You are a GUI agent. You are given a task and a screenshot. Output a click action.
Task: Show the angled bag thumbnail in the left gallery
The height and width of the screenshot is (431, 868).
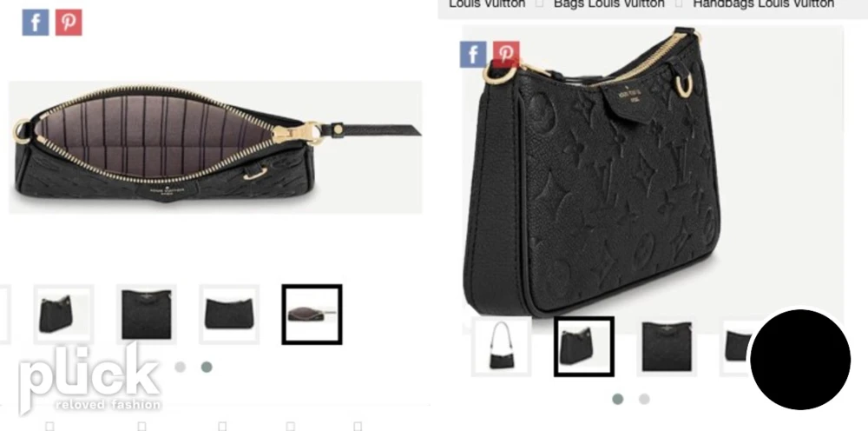tap(63, 314)
